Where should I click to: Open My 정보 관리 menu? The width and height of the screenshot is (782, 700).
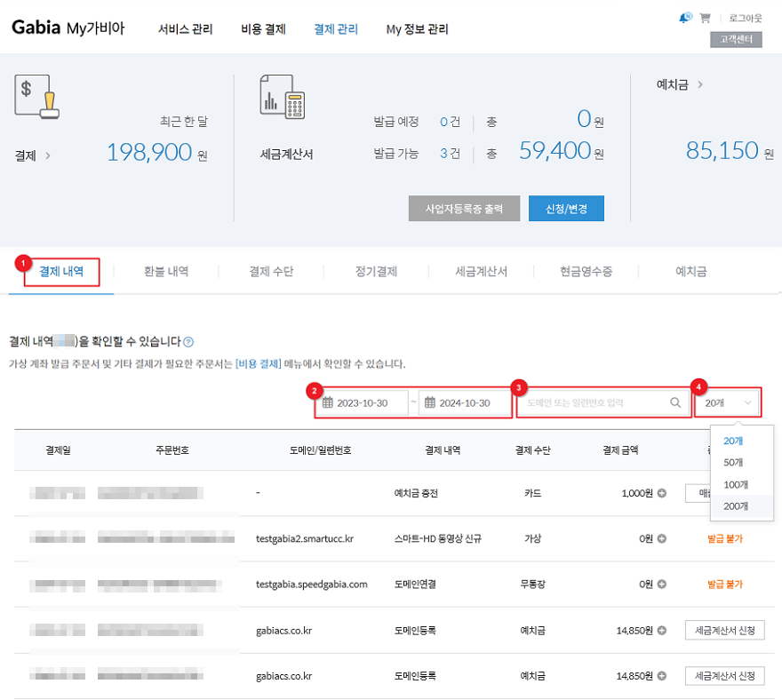417,29
